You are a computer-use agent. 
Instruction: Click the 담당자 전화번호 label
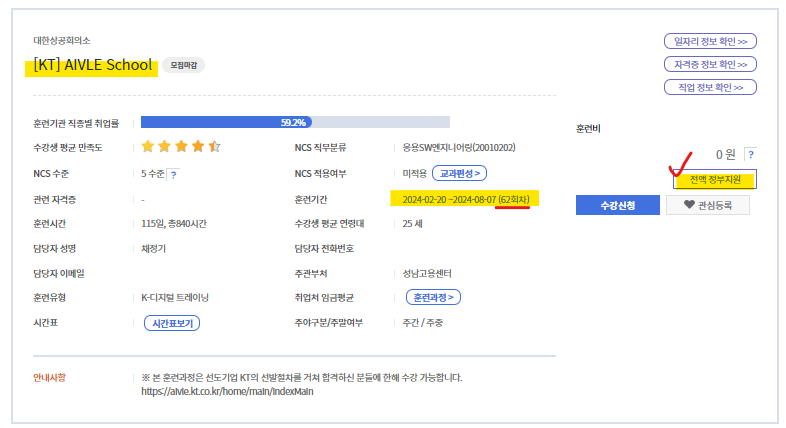point(324,249)
